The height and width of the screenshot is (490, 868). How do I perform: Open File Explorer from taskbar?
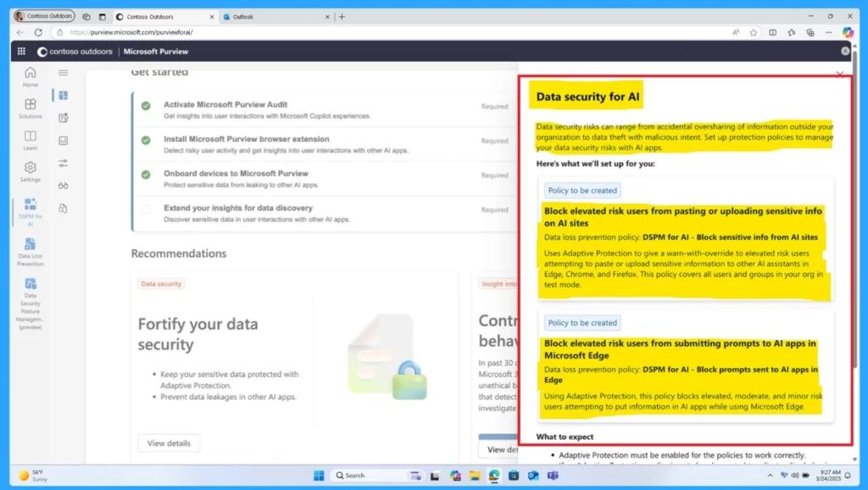pos(475,476)
